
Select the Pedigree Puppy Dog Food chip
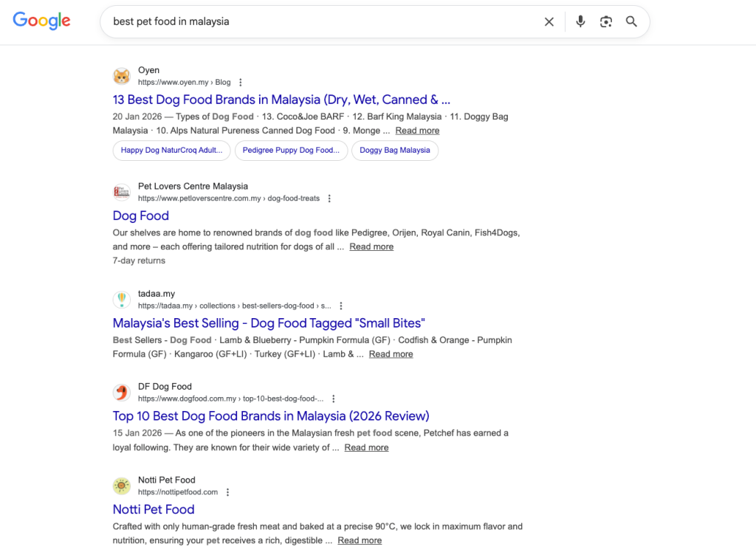(x=291, y=151)
